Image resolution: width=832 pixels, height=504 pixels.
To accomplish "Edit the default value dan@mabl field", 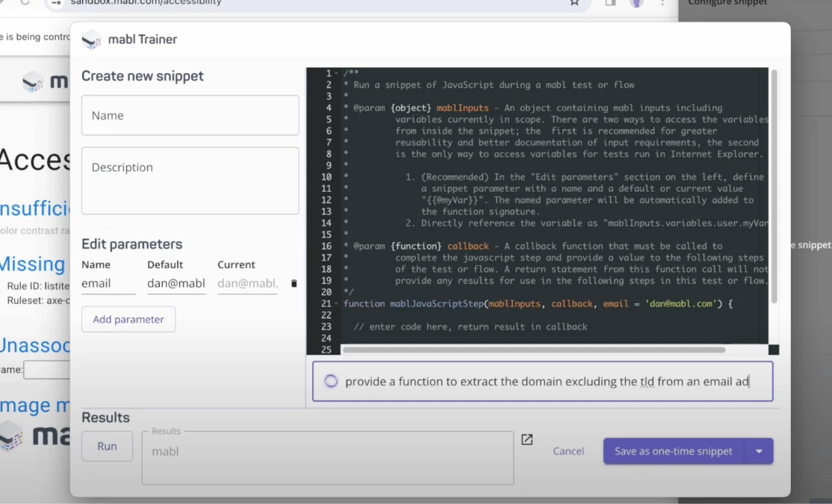I will pos(176,284).
